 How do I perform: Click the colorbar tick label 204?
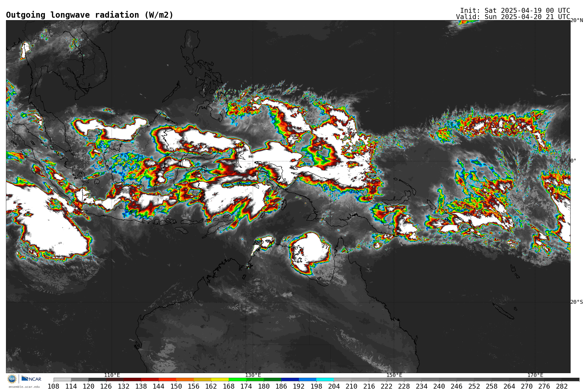coord(334,386)
